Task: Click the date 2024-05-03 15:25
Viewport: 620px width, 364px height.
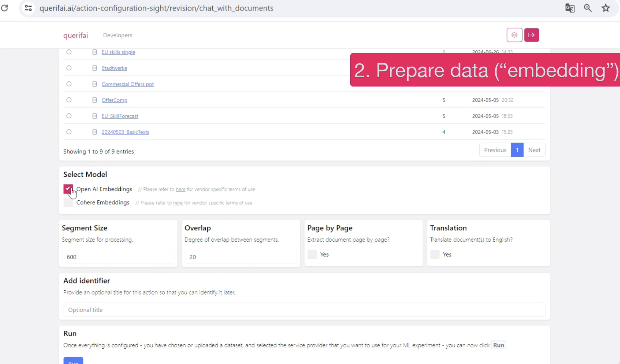Action: [x=492, y=132]
